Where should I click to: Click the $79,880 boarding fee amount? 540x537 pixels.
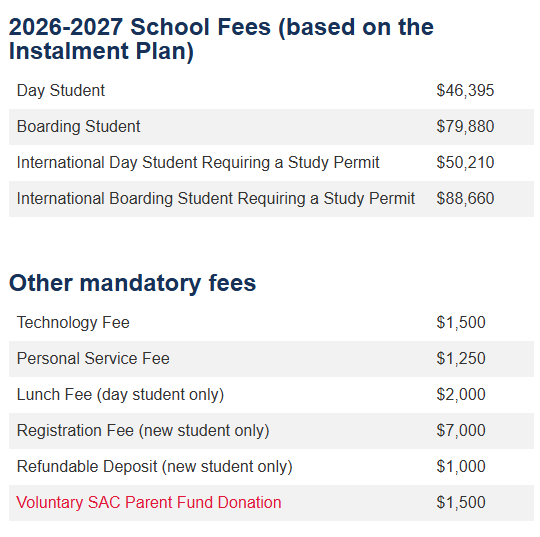465,126
